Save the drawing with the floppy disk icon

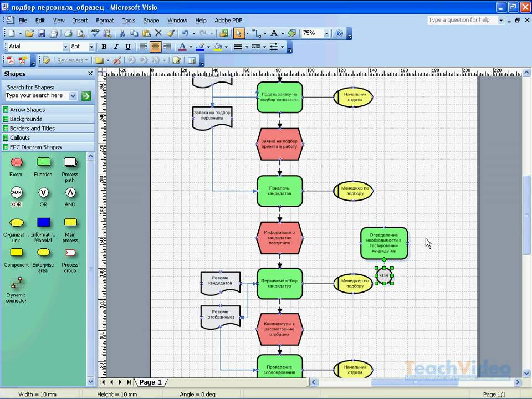(x=42, y=33)
